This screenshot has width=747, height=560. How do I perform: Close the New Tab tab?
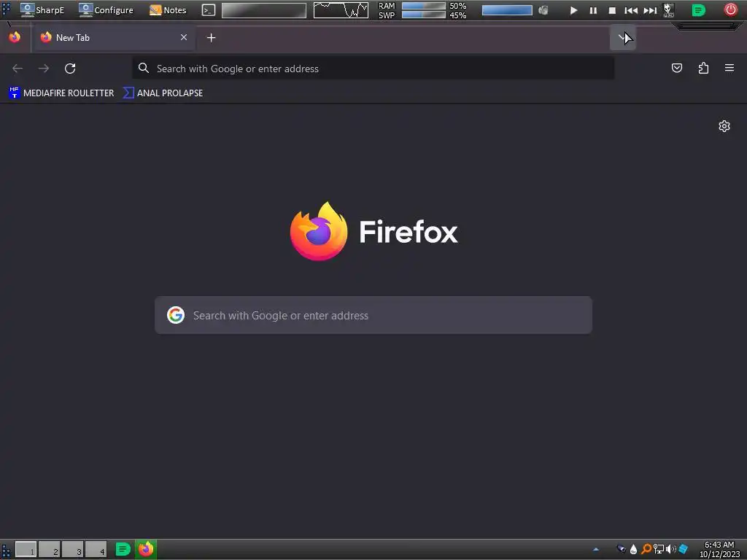(183, 37)
